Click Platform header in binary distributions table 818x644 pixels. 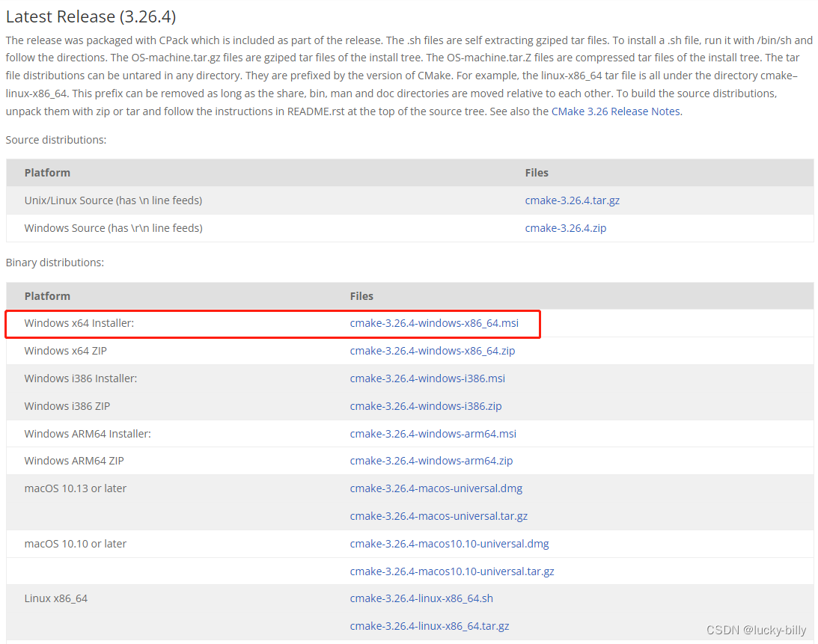(x=47, y=296)
